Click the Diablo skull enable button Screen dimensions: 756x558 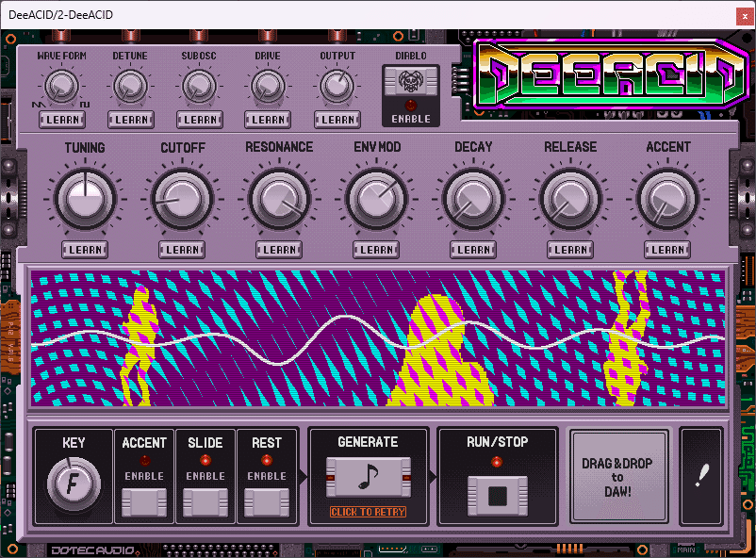pos(410,81)
